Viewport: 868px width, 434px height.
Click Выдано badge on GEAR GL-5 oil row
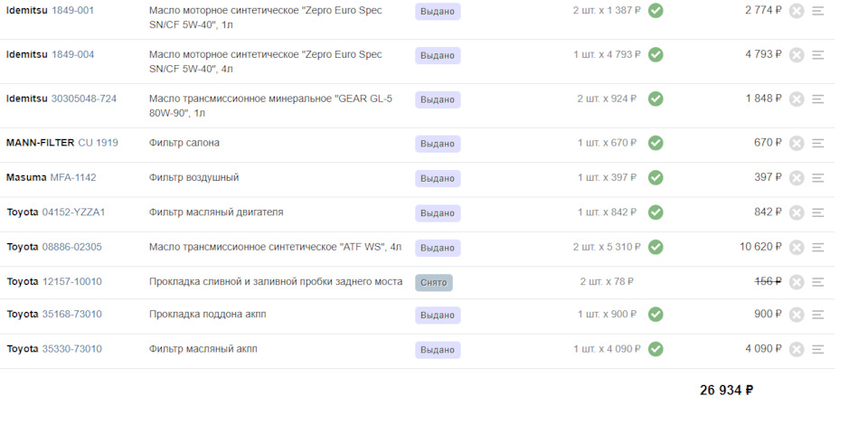tap(438, 99)
